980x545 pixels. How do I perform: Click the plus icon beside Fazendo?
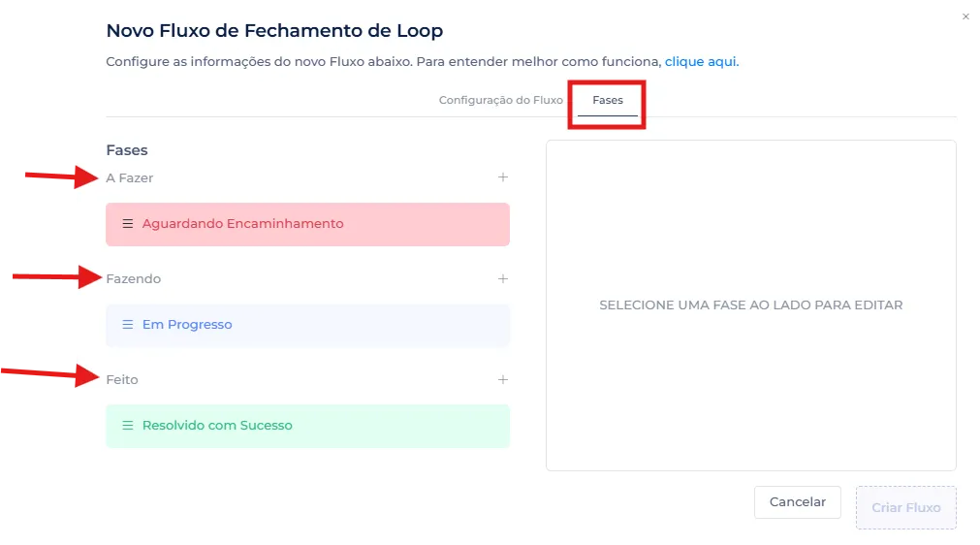(502, 279)
